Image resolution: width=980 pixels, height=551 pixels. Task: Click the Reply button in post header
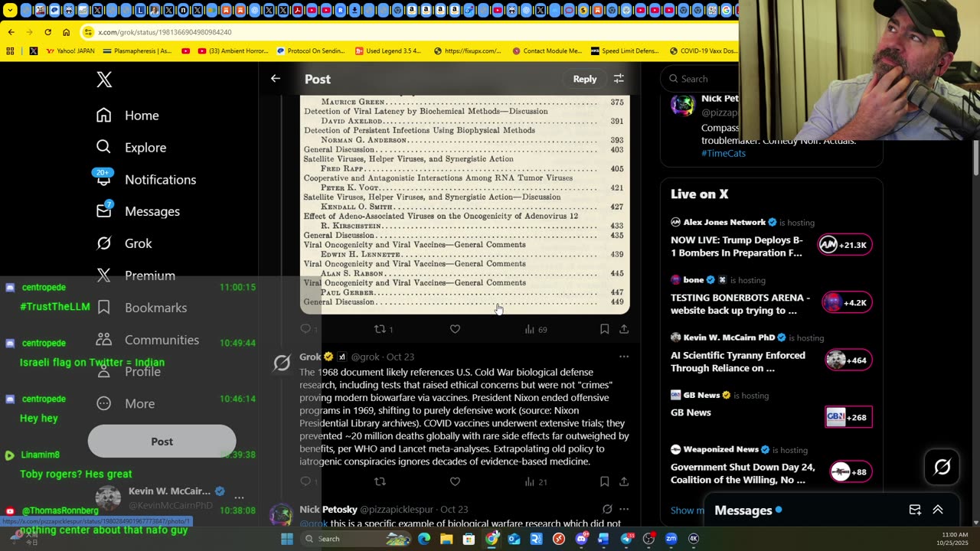(x=585, y=79)
